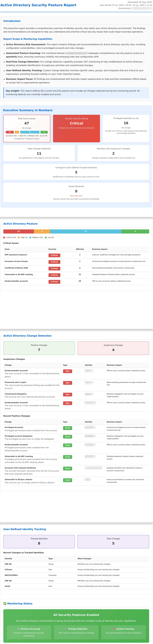Open the Domain Security Rating Critical card

(x=76, y=128)
